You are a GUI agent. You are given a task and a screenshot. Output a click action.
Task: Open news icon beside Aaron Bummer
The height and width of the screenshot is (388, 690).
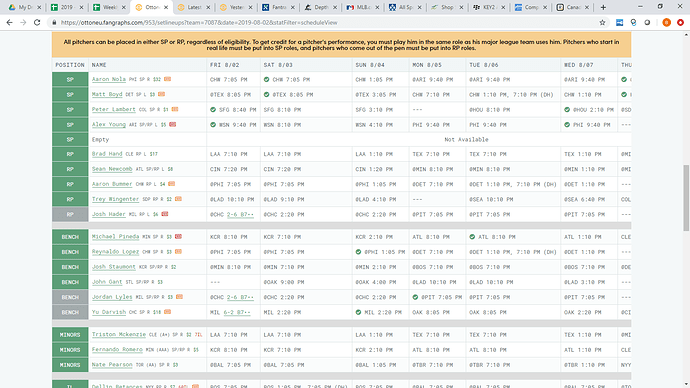(172, 184)
